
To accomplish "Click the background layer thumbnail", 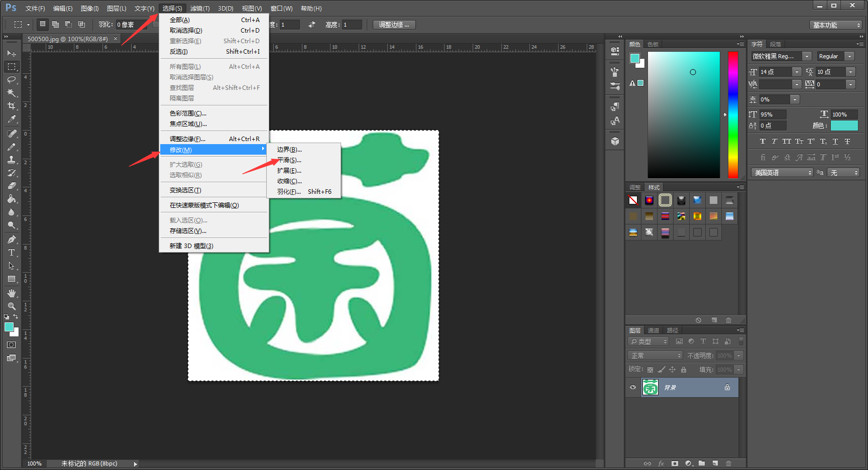I will pos(650,387).
